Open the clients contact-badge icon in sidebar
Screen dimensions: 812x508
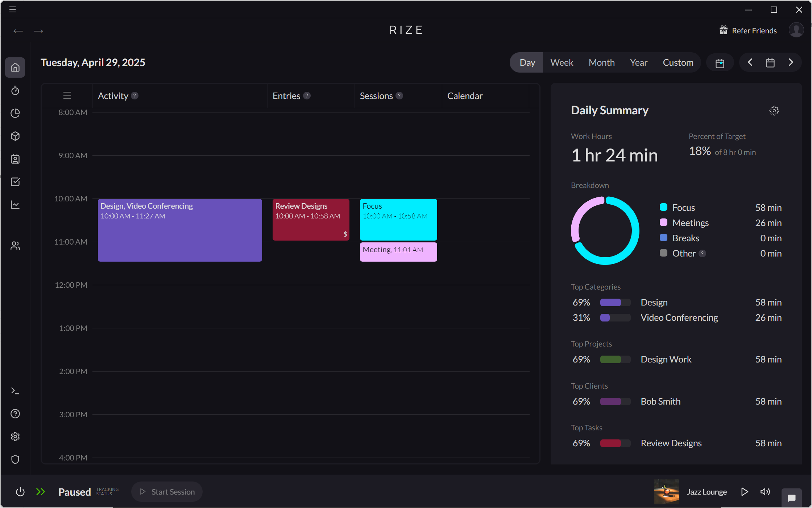pyautogui.click(x=15, y=159)
